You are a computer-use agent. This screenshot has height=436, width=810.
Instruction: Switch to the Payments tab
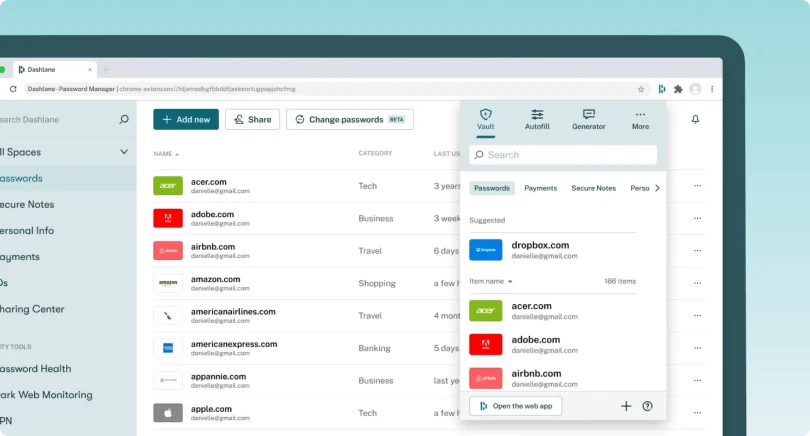point(540,188)
